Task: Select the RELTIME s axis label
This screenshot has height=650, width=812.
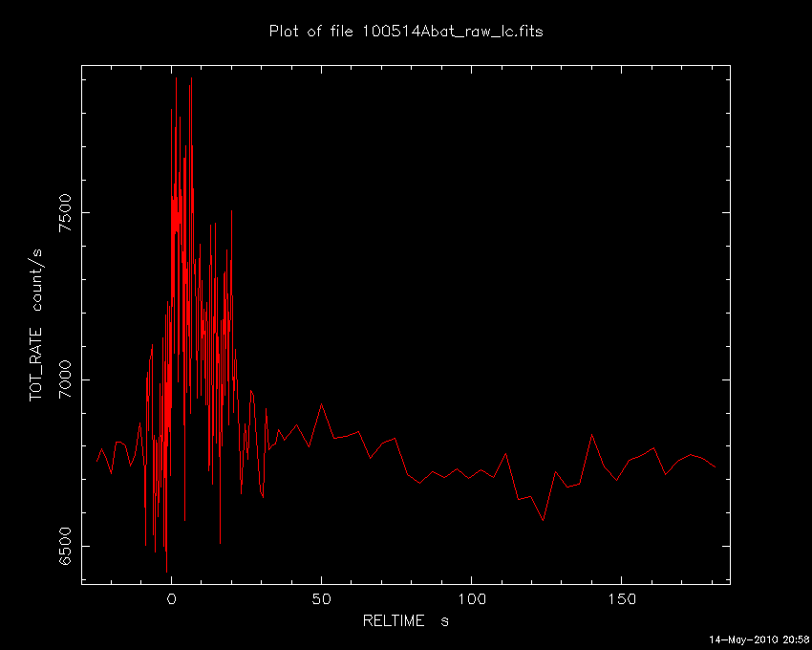Action: pyautogui.click(x=405, y=620)
